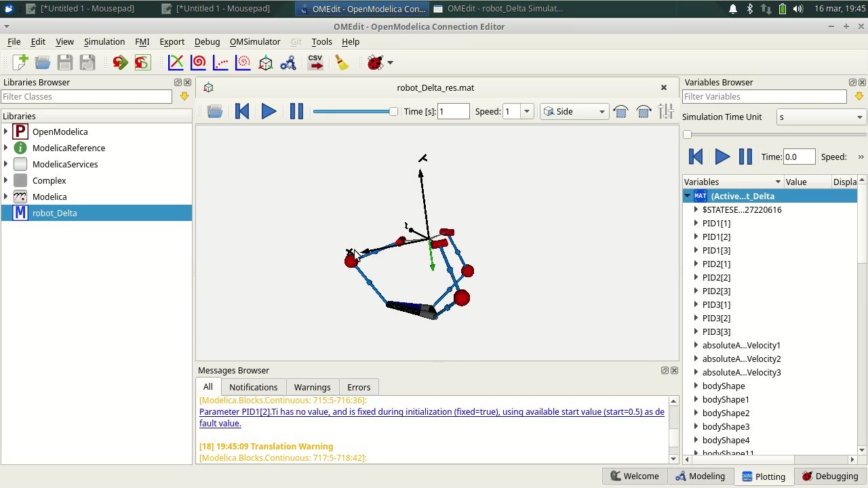Screen dimensions: 868x488
Task: Click the open-file folder in animation toolbar
Action: click(215, 111)
